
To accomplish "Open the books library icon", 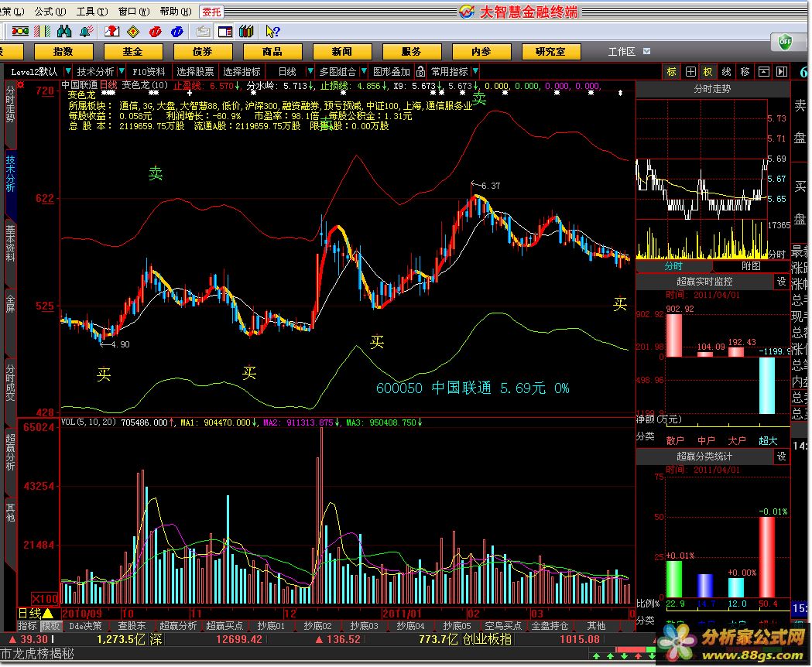I will (246, 32).
